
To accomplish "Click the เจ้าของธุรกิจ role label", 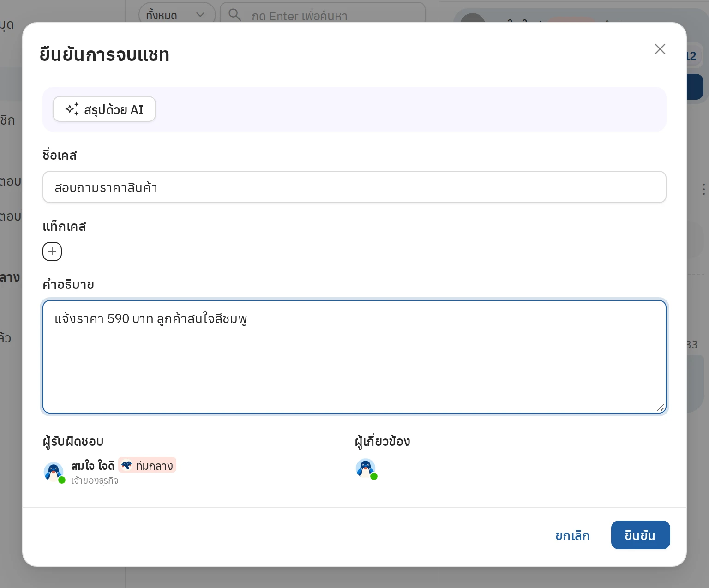I will click(95, 480).
